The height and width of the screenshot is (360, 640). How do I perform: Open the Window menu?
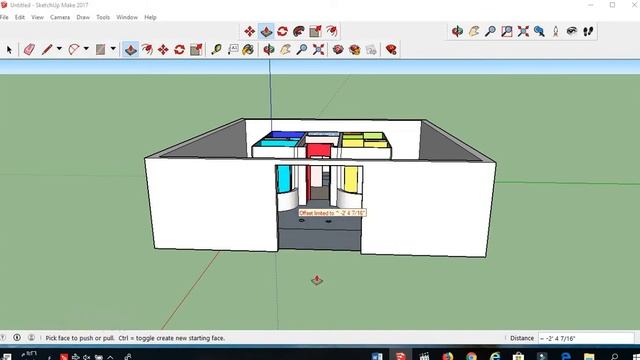[127, 17]
